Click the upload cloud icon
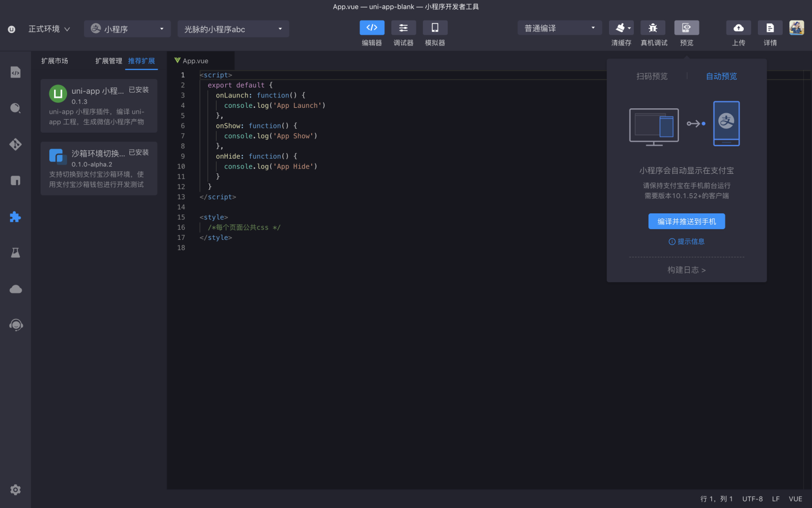 pos(738,28)
